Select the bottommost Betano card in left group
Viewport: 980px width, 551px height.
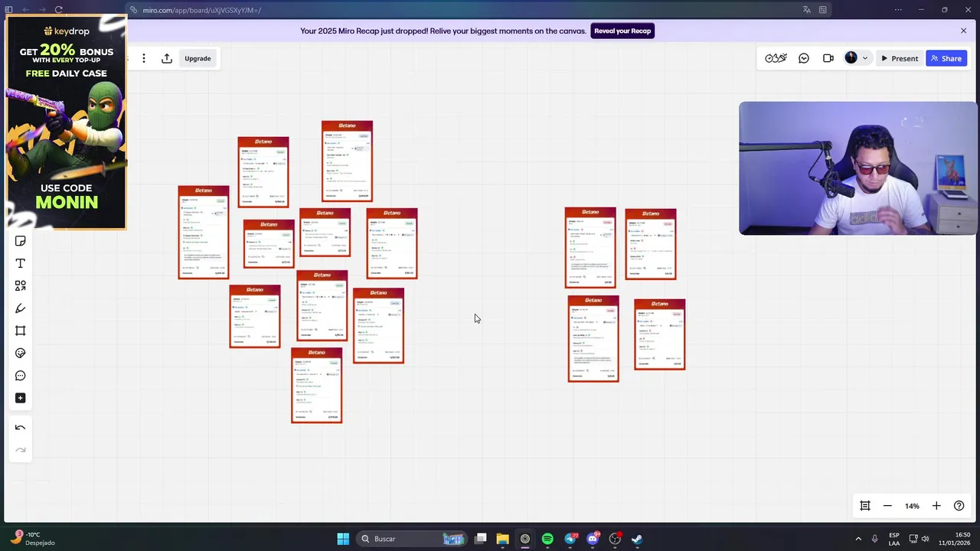317,385
